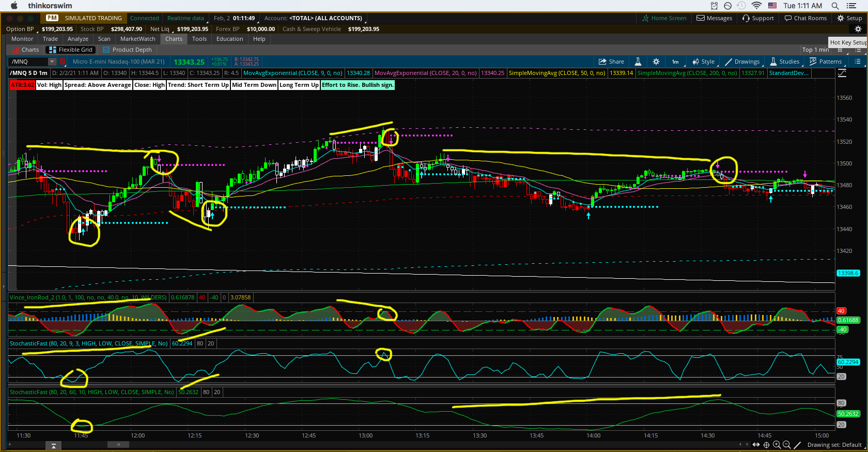Click the chart settings gear icon
Image resolution: width=868 pixels, height=452 pixels.
tap(656, 62)
